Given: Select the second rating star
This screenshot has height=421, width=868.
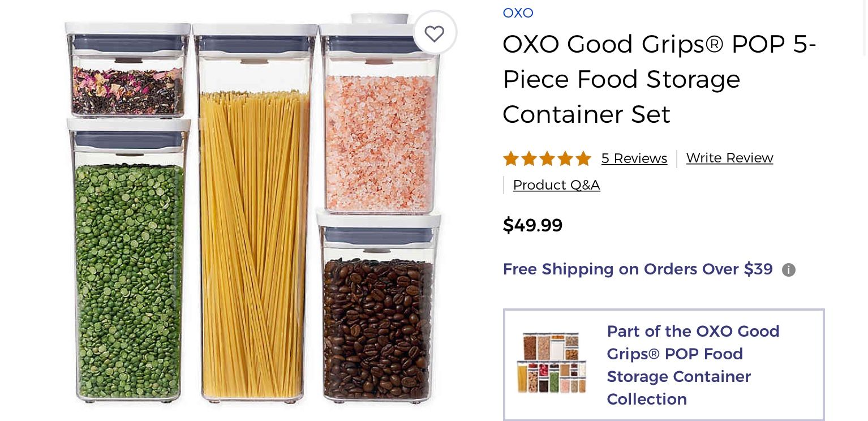Looking at the screenshot, I should (528, 159).
